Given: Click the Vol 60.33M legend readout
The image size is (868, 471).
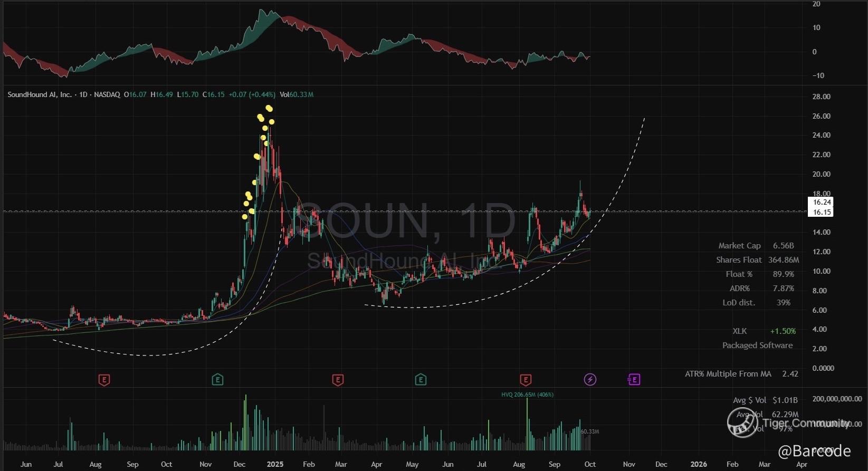Looking at the screenshot, I should pyautogui.click(x=297, y=95).
